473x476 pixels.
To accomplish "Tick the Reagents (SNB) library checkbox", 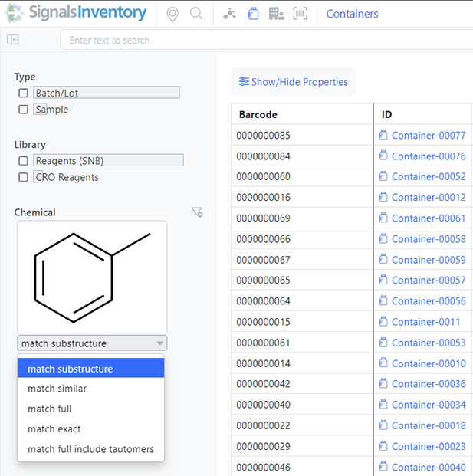I will coord(24,161).
